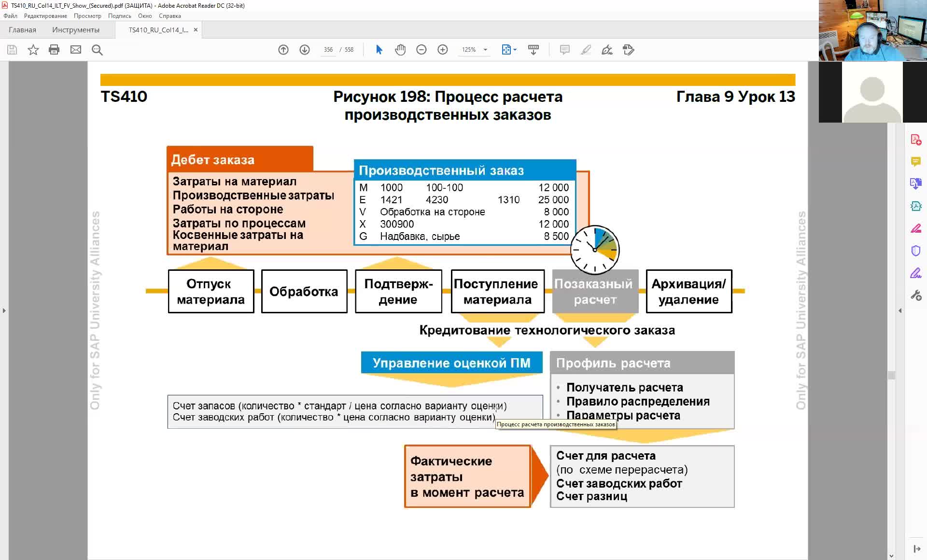Click the Производственный заказ table header

[x=465, y=170]
